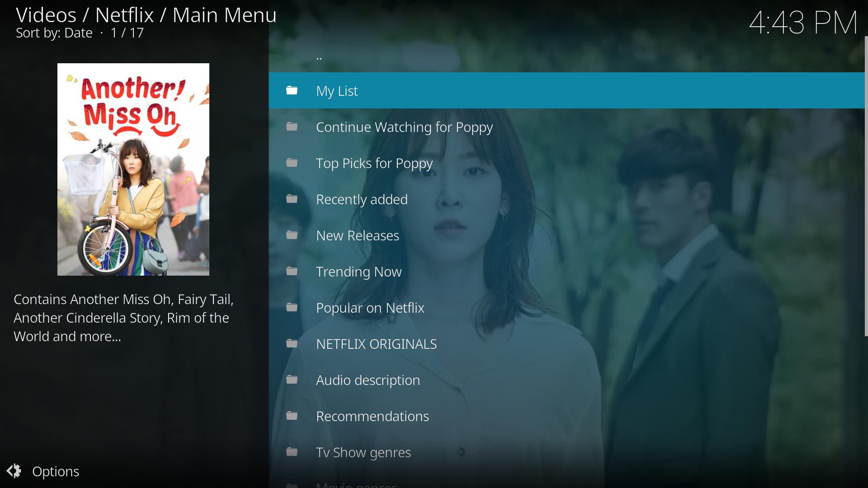This screenshot has height=488, width=868.
Task: Open Trending Now category
Action: coord(566,271)
